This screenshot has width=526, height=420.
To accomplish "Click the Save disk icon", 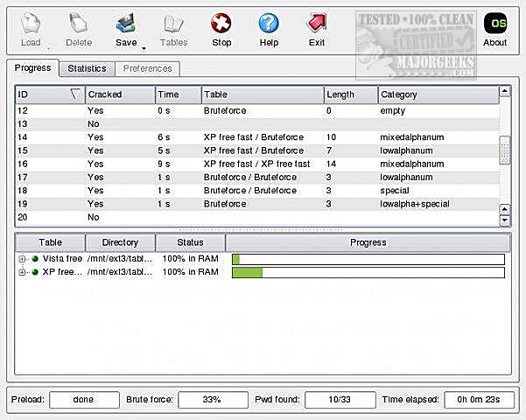I will pyautogui.click(x=126, y=23).
